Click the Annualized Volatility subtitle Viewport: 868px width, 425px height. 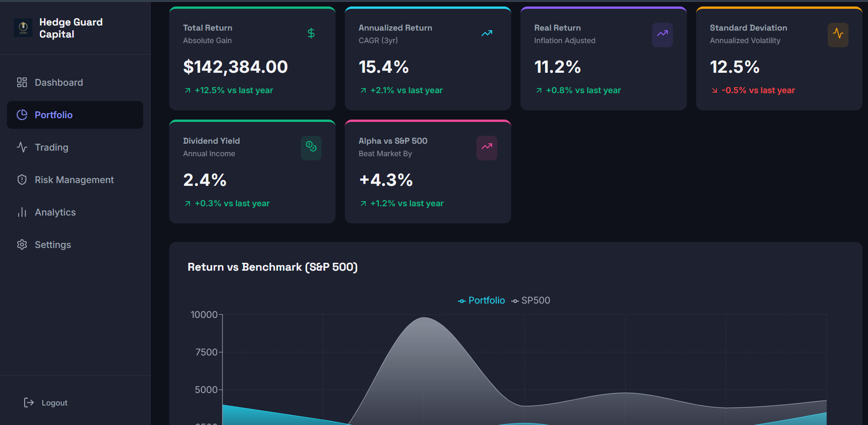click(x=745, y=40)
